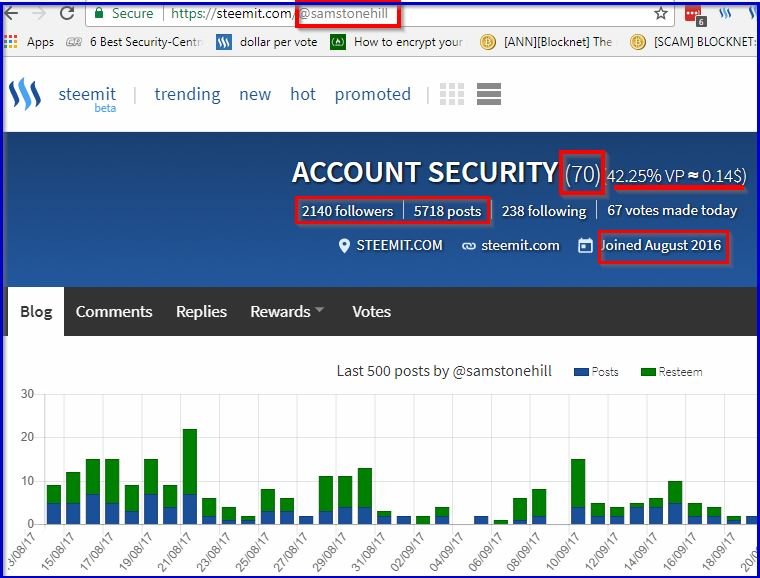The width and height of the screenshot is (760, 578).
Task: Switch to grid view layout icon
Action: click(x=452, y=94)
